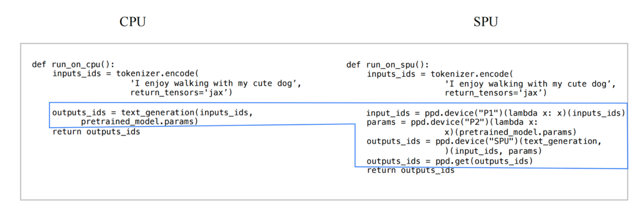This screenshot has width=644, height=213.
Task: Click CPU 'return outputs_ids' line
Action: click(96, 132)
